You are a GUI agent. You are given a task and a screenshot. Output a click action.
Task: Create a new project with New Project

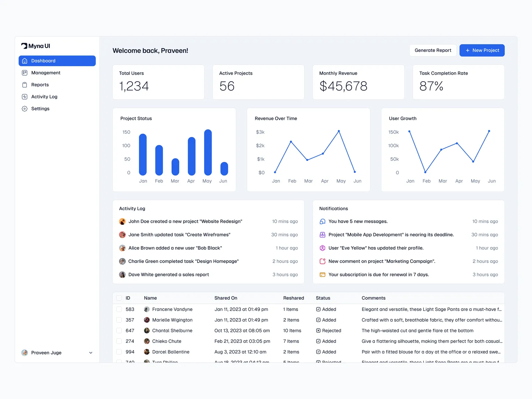(482, 50)
